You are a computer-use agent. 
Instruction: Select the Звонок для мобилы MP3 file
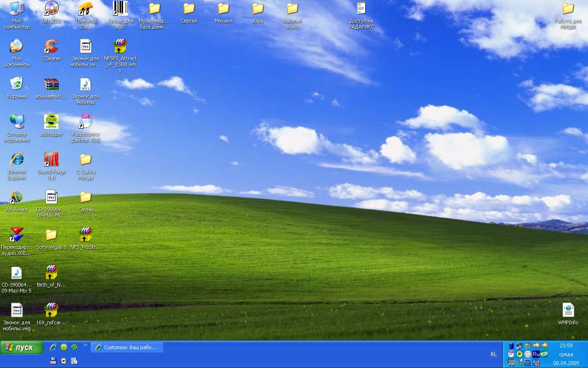pos(86,91)
